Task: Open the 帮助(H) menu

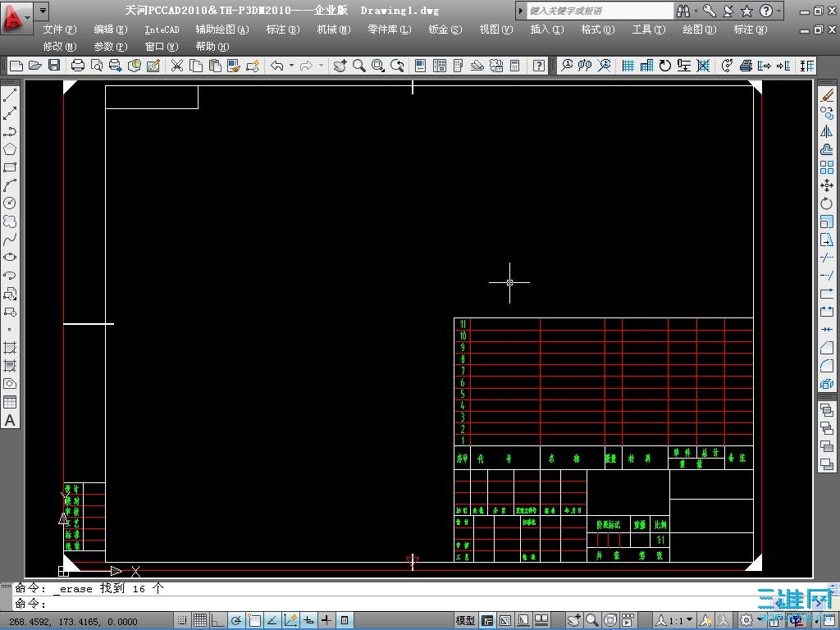Action: click(x=212, y=47)
